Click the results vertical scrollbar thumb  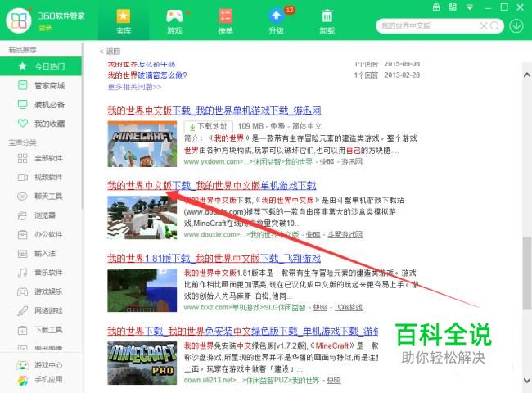pos(527,273)
